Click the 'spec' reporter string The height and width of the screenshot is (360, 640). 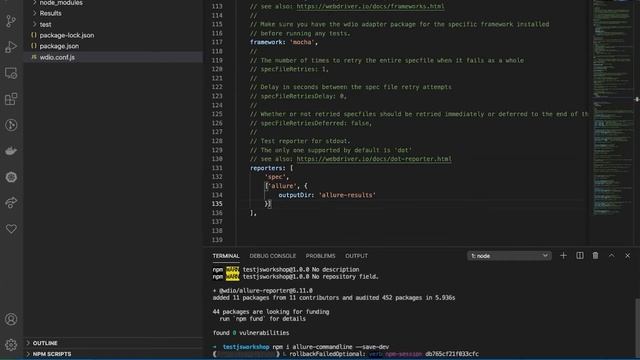click(x=275, y=177)
